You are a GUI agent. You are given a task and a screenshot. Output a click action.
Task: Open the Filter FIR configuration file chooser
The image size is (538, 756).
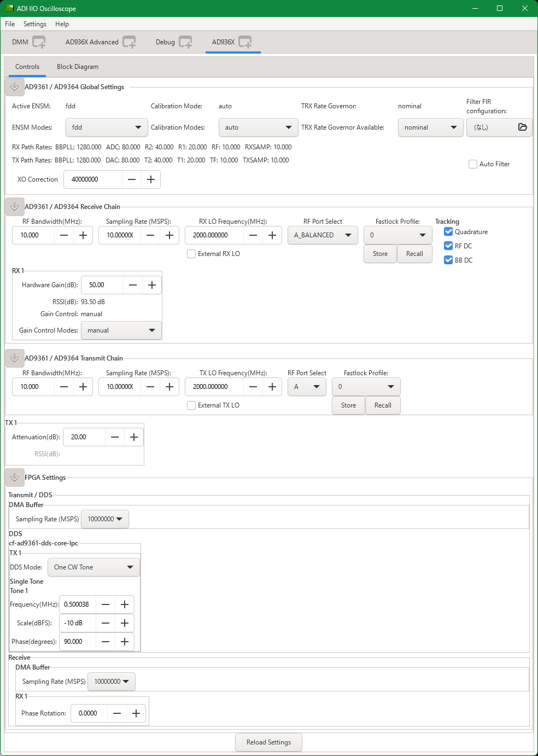tap(499, 127)
